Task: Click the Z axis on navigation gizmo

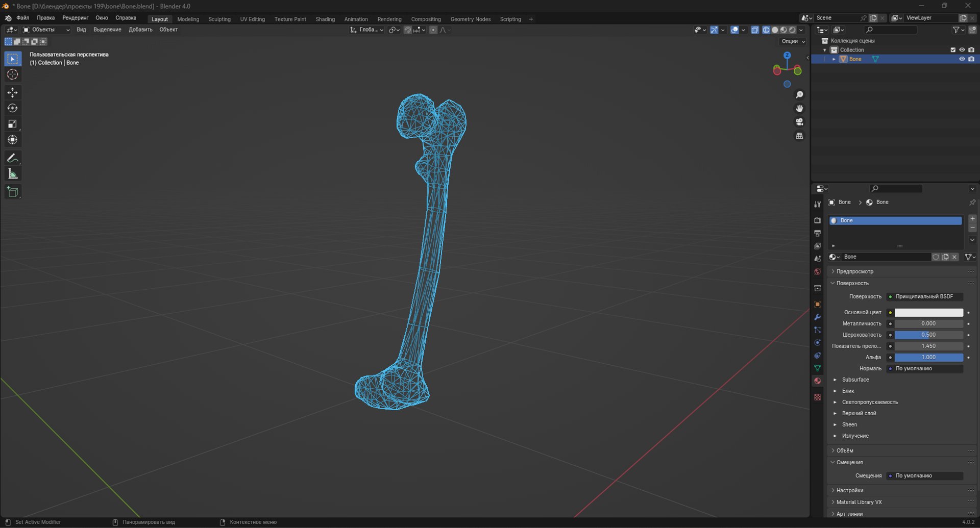Action: coord(787,55)
